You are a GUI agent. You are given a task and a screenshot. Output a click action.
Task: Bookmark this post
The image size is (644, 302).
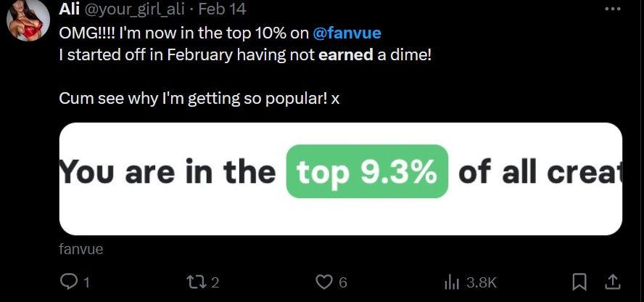pyautogui.click(x=580, y=282)
